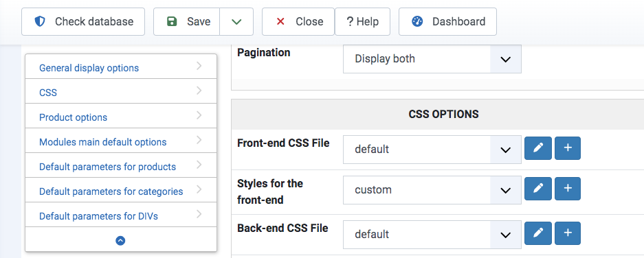Click the Pagination field label
The width and height of the screenshot is (644, 258).
[264, 53]
